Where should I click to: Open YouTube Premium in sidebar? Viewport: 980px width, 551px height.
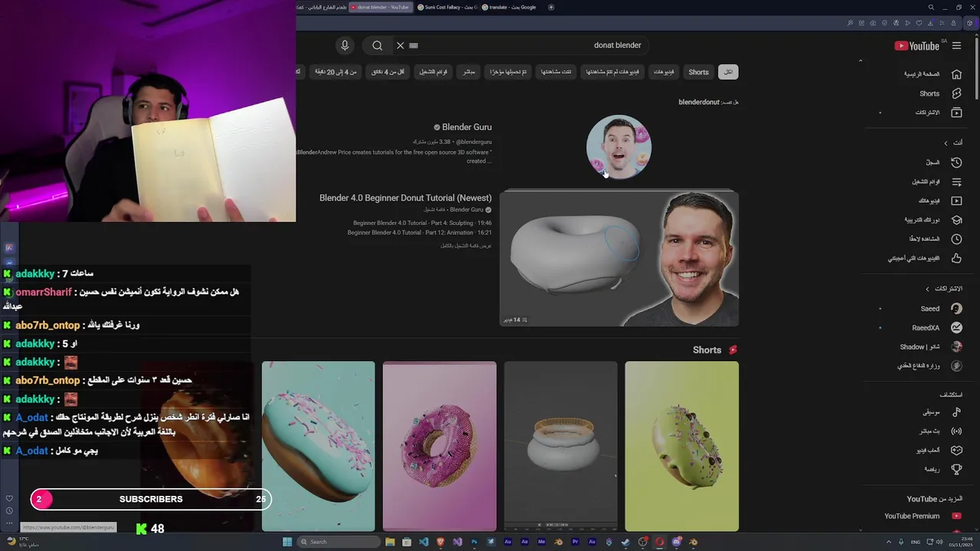click(x=923, y=516)
